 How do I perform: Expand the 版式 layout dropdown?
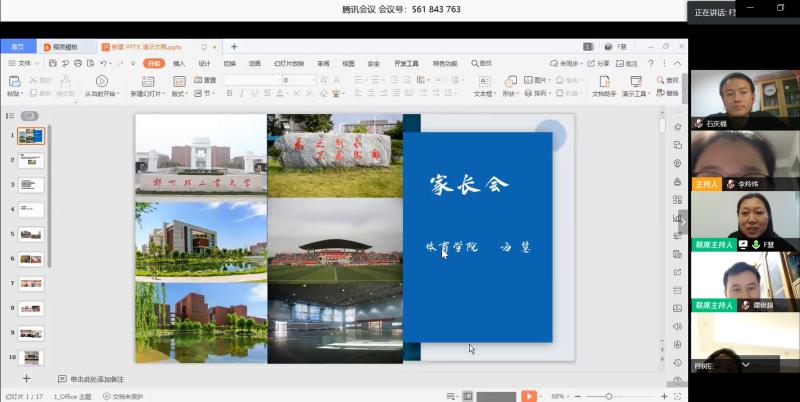tap(179, 93)
